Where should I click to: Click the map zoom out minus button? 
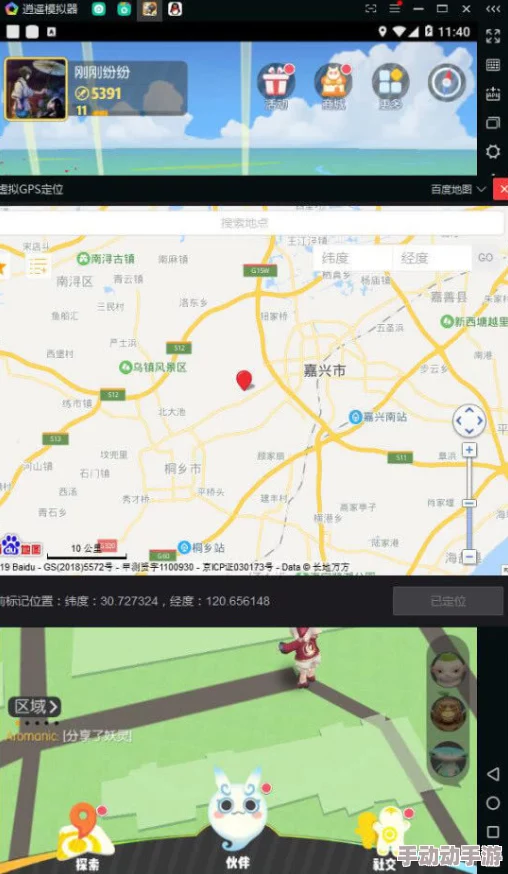[x=470, y=557]
